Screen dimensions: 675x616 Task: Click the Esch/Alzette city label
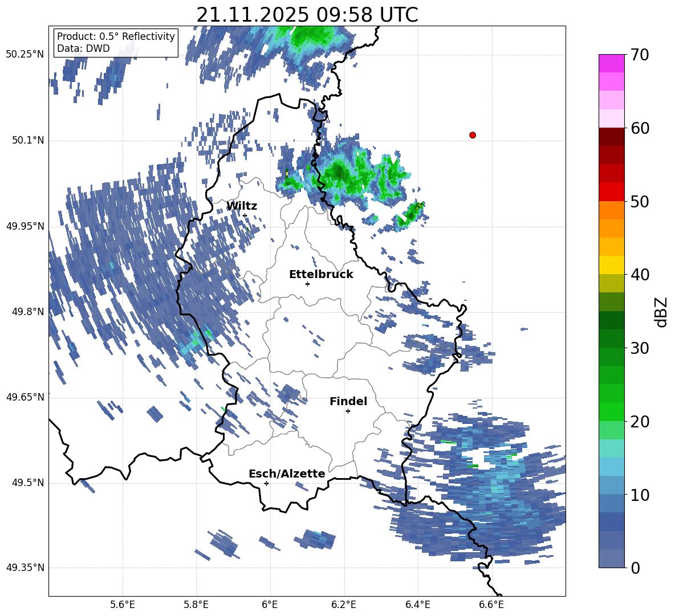pyautogui.click(x=287, y=474)
